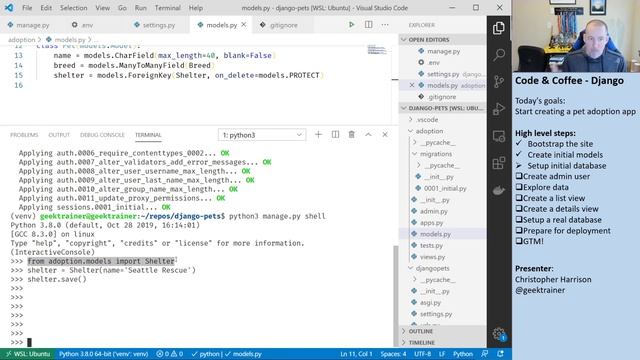Open the Search view in activity bar
This screenshot has width=640, height=360.
(498, 55)
